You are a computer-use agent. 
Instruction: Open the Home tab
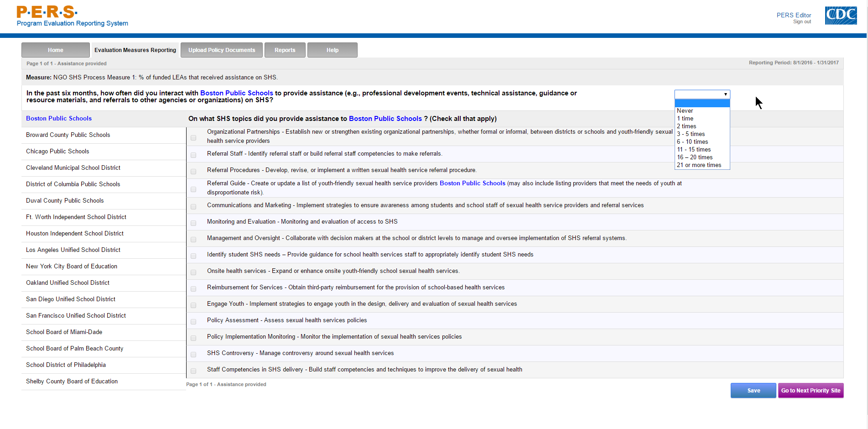click(56, 50)
